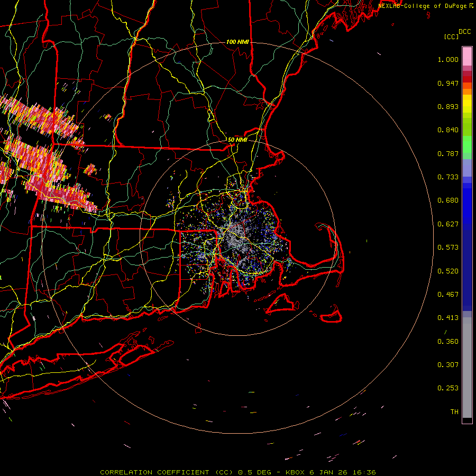Select the 0.627 legend value

[448, 224]
